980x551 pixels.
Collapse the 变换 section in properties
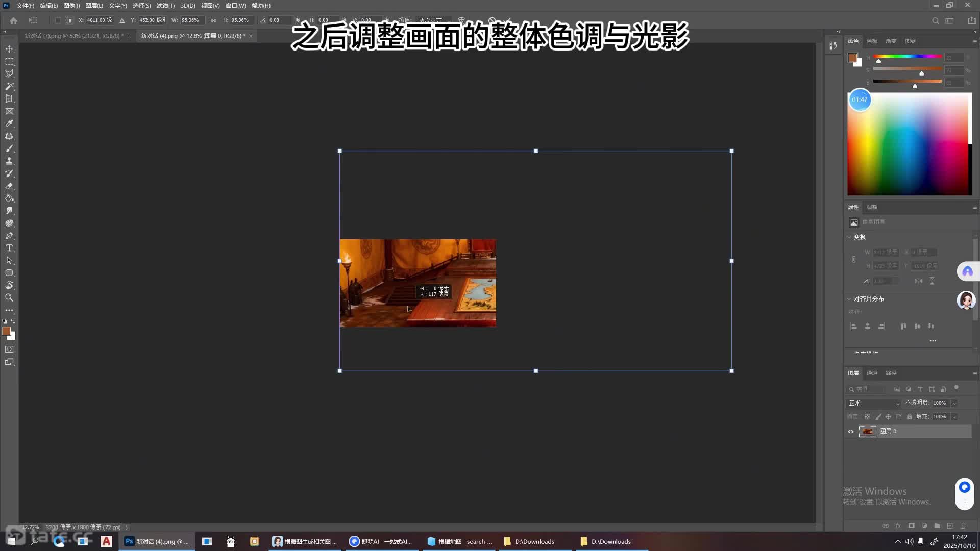[849, 237]
